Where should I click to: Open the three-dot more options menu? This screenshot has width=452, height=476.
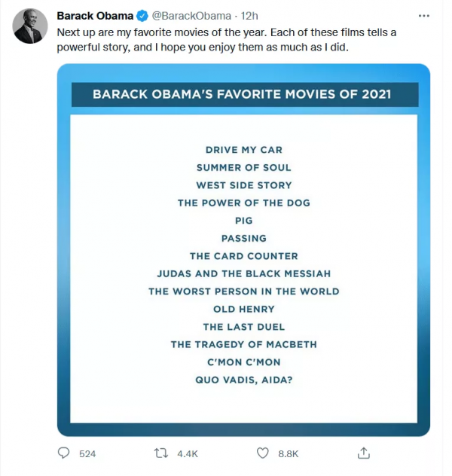(429, 16)
